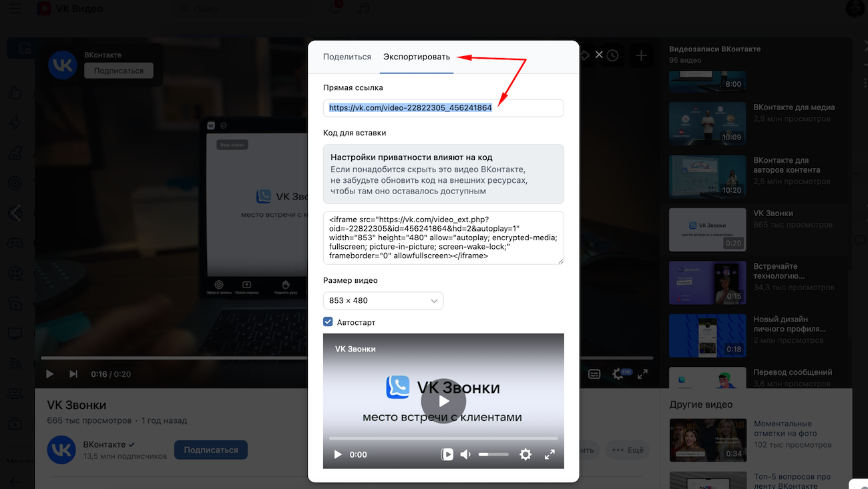
Task: Click Подписаться on the video overlay
Action: coord(119,71)
